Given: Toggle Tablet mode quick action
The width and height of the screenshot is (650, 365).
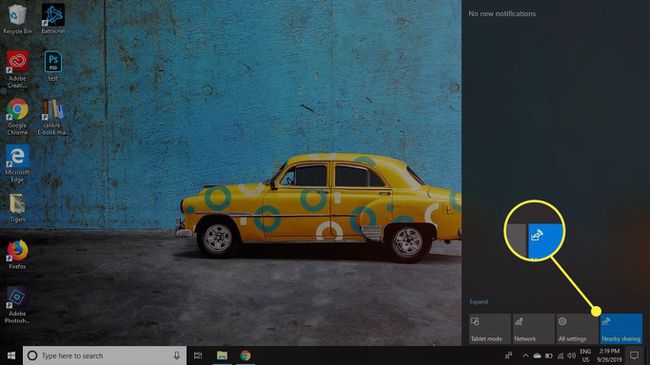Looking at the screenshot, I should [x=490, y=328].
